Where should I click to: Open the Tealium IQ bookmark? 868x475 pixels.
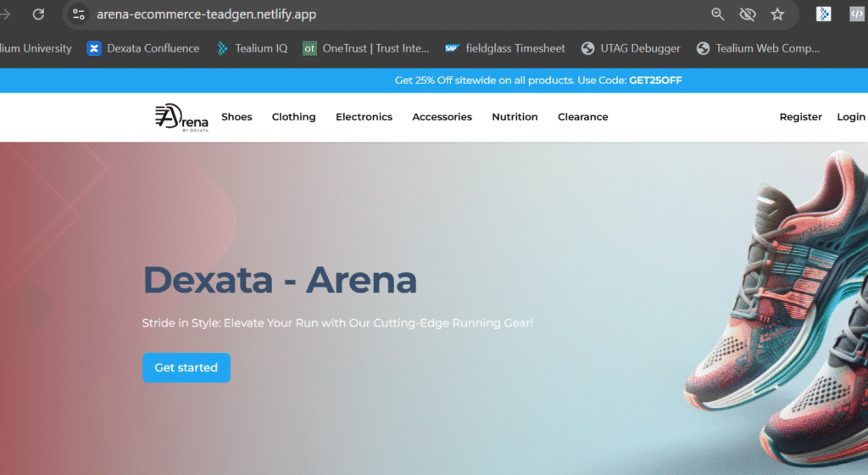coord(252,48)
